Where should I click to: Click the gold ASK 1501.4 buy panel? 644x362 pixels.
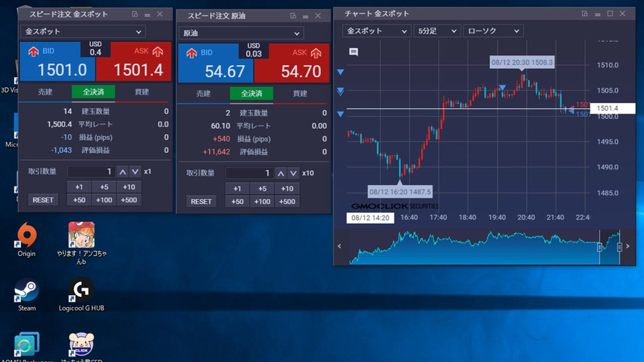(x=134, y=61)
